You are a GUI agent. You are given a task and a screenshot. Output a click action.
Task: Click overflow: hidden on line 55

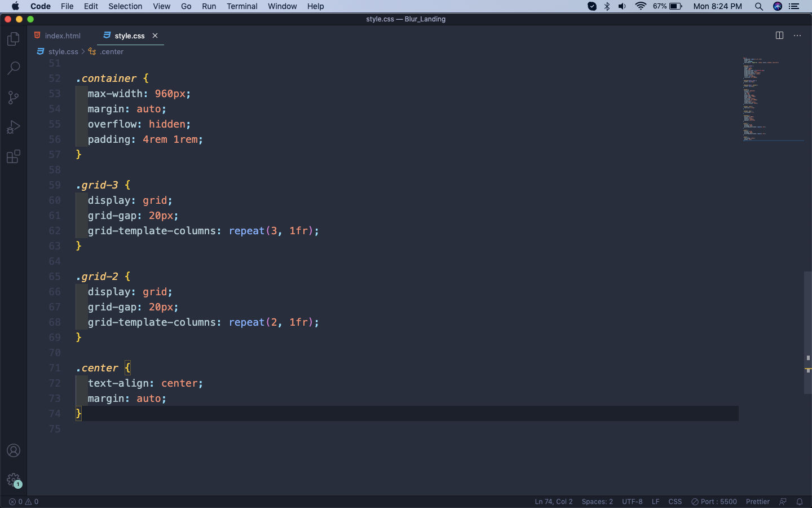click(x=139, y=124)
